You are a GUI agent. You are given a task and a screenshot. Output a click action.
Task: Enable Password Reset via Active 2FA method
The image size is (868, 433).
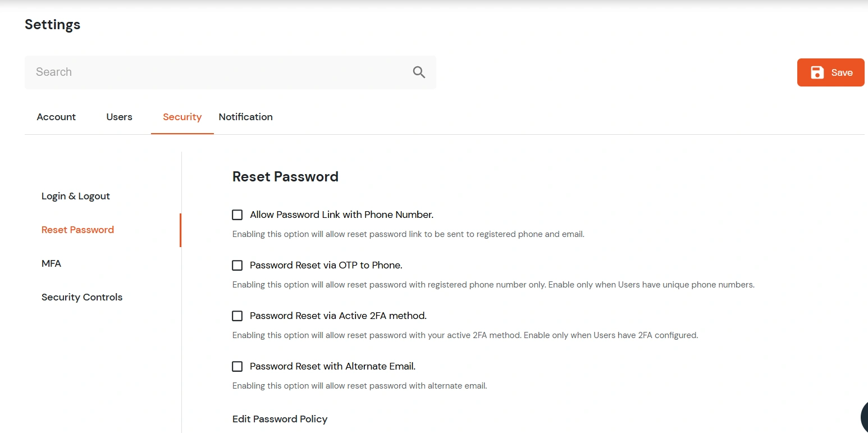pyautogui.click(x=237, y=316)
